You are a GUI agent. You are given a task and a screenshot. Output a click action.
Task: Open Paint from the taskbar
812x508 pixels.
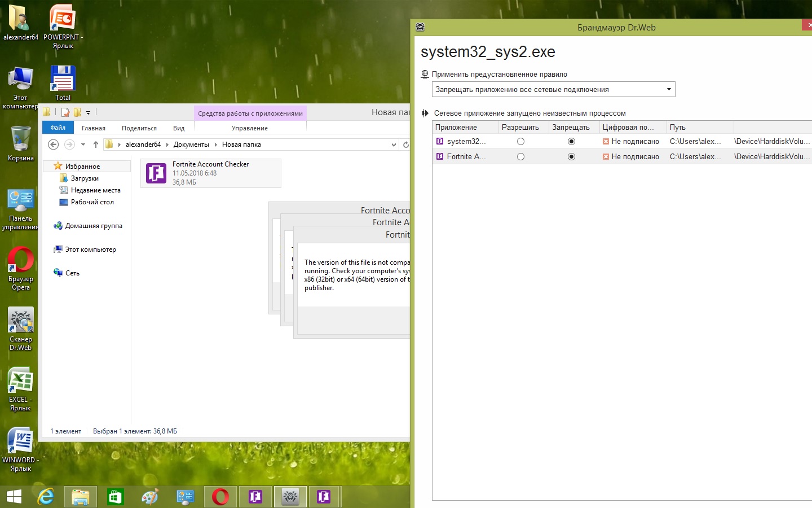(150, 497)
